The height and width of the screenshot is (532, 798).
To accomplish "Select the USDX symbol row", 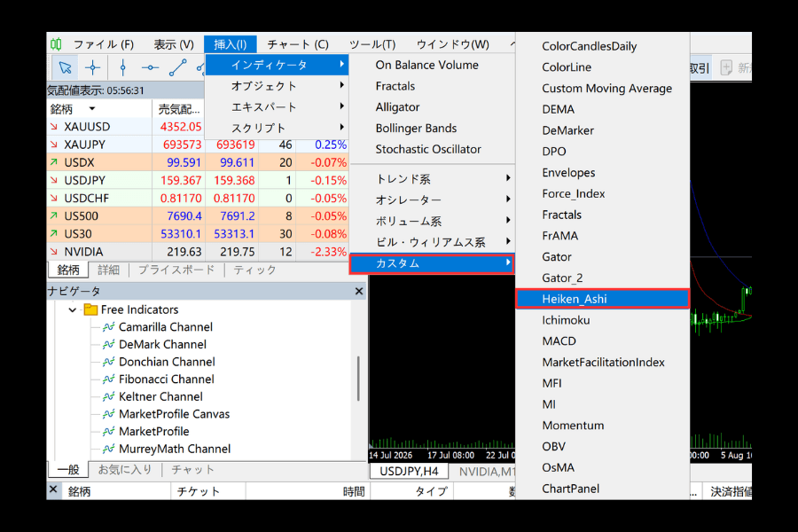I will (x=197, y=162).
